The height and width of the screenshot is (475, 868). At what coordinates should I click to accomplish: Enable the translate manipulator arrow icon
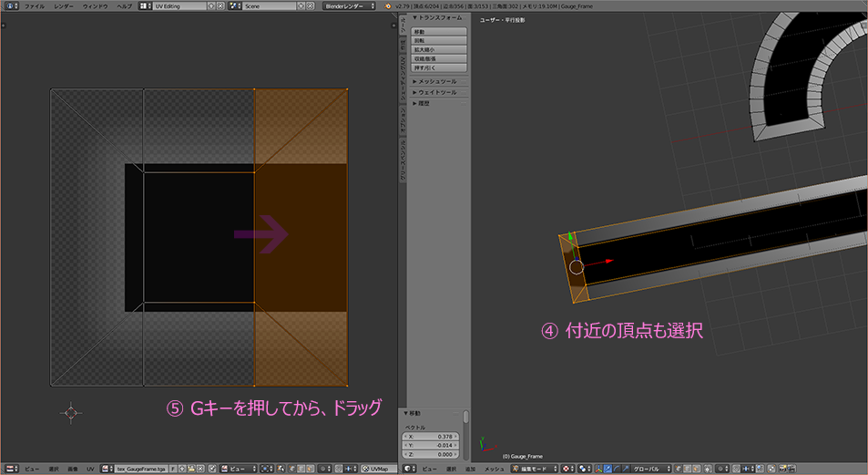pyautogui.click(x=608, y=469)
